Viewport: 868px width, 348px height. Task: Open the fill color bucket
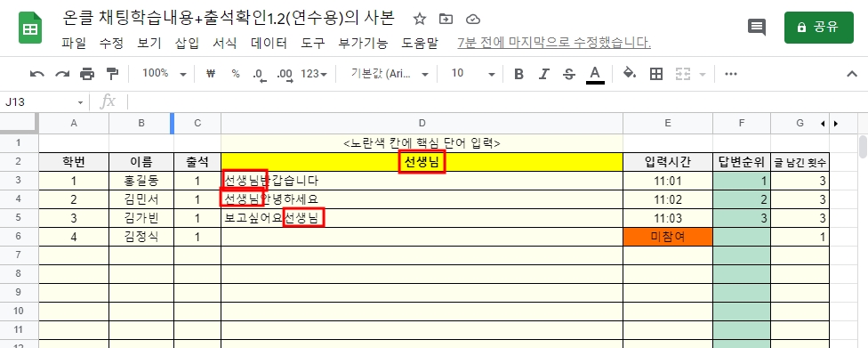tap(630, 74)
